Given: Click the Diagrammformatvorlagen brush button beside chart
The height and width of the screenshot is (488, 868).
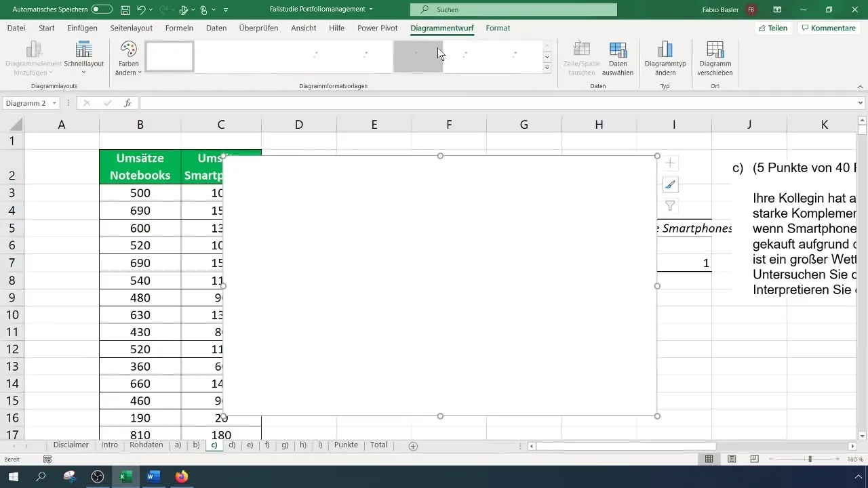Looking at the screenshot, I should click(x=670, y=184).
